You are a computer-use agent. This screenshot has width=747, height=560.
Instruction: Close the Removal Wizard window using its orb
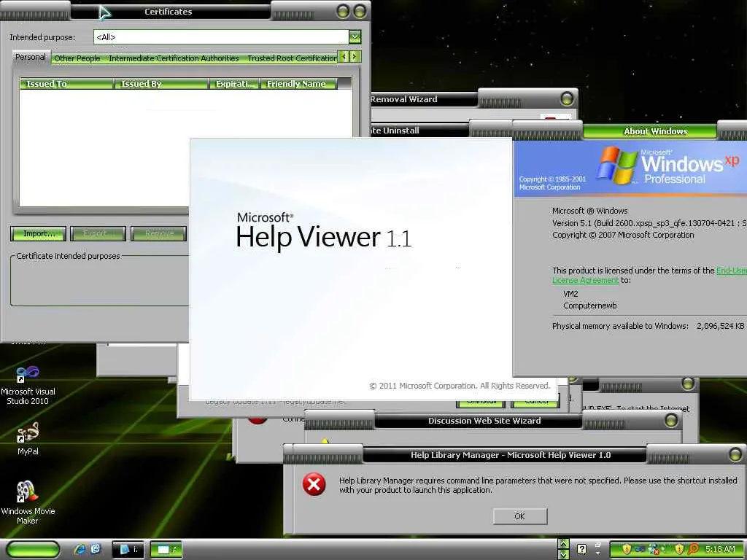pyautogui.click(x=567, y=99)
